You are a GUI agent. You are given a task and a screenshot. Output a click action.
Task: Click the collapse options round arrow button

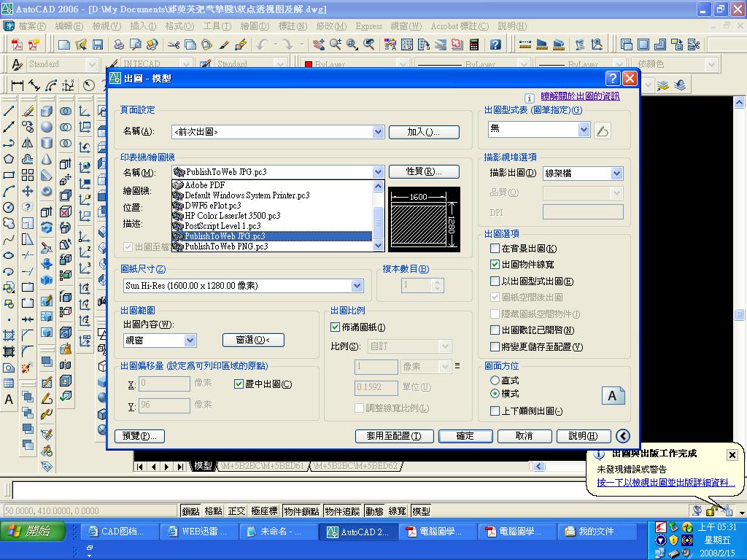coord(623,436)
